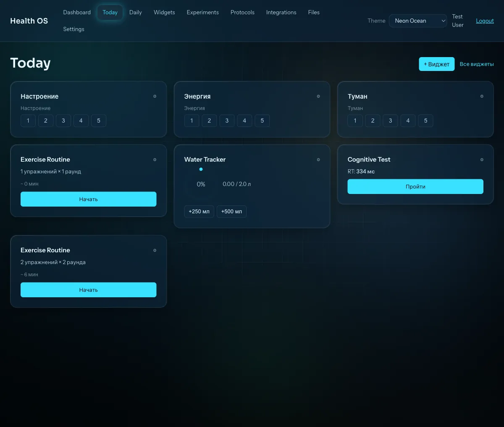
Task: Open settings gear on Энергия widget
Action: 318,97
